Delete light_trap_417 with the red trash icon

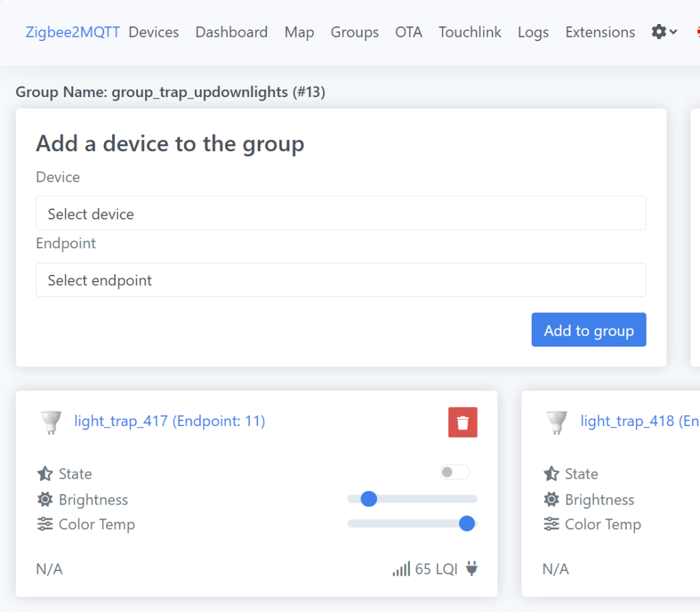pyautogui.click(x=463, y=422)
